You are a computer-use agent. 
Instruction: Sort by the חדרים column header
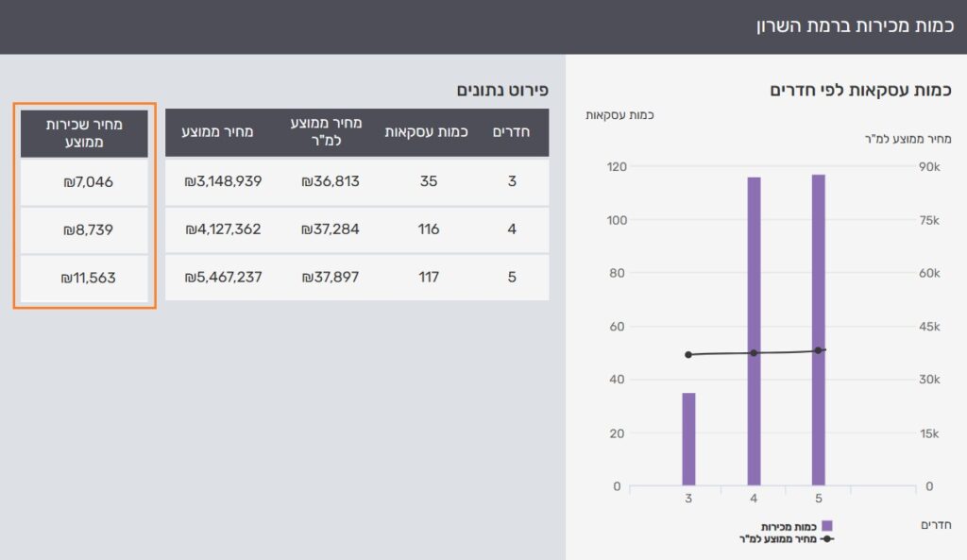(x=511, y=132)
